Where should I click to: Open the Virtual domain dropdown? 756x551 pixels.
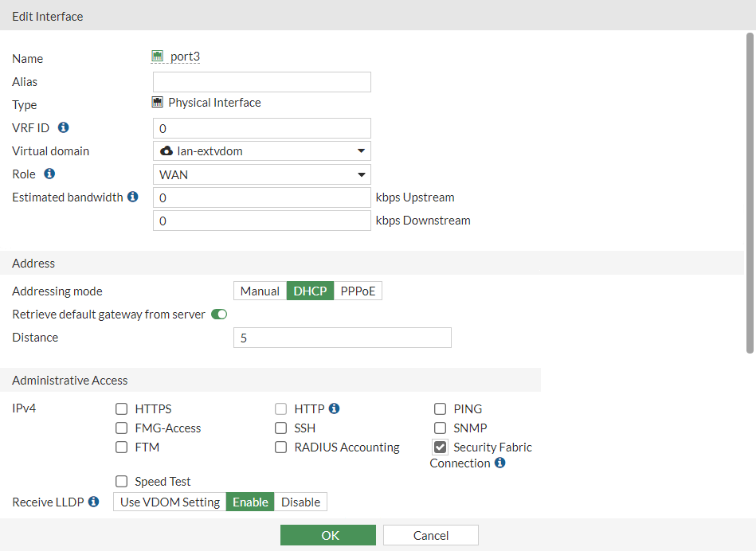pyautogui.click(x=261, y=150)
